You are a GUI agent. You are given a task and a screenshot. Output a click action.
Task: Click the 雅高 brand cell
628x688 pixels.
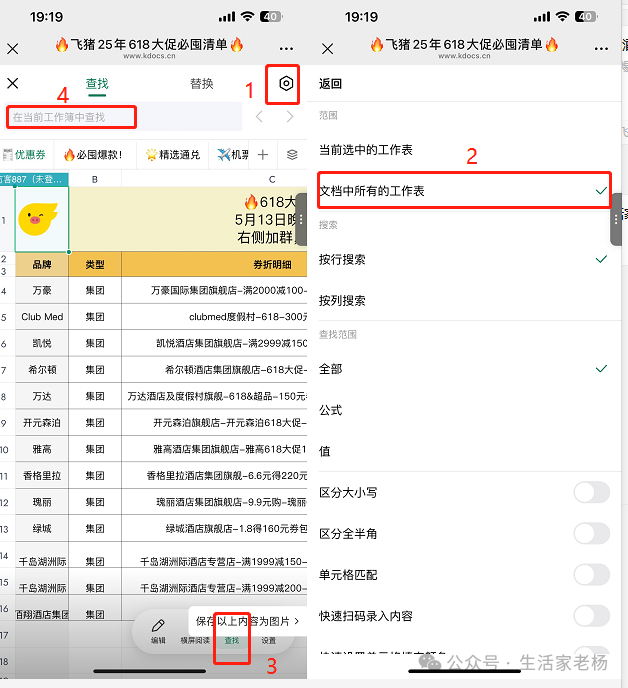point(42,449)
